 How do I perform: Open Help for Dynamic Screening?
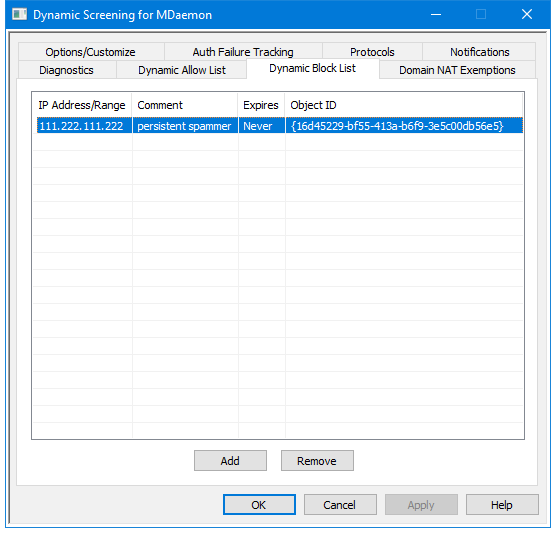pyautogui.click(x=502, y=505)
